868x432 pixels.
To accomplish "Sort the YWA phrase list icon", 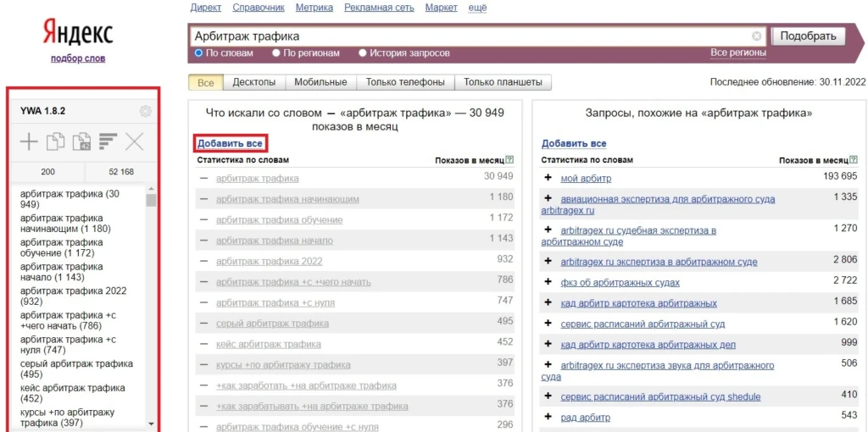I will 108,141.
